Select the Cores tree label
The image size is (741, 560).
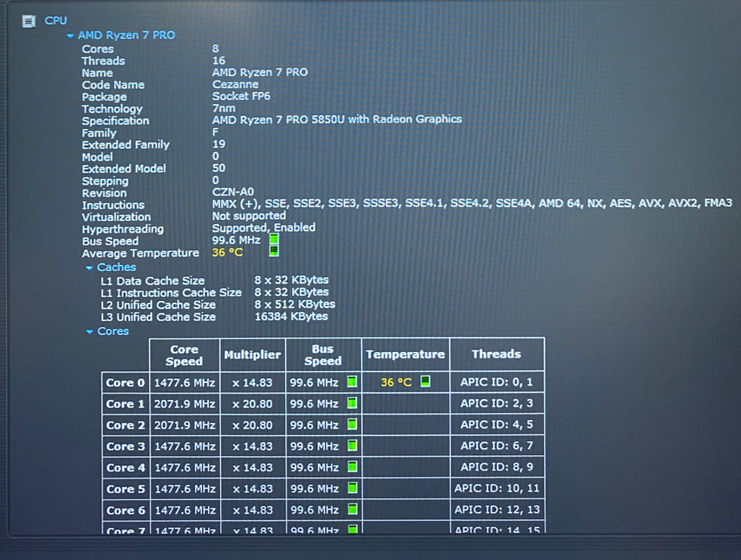pyautogui.click(x=113, y=331)
